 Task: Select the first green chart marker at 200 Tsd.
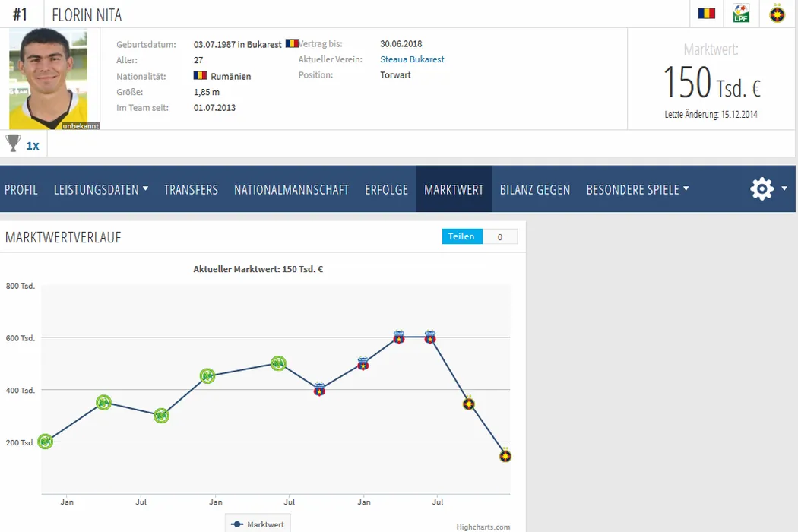coord(46,442)
